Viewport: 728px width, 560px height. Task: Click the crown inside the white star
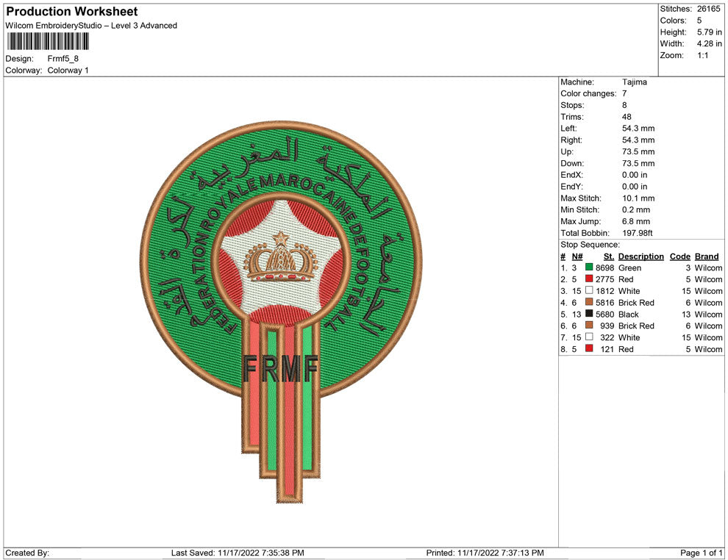[281, 257]
